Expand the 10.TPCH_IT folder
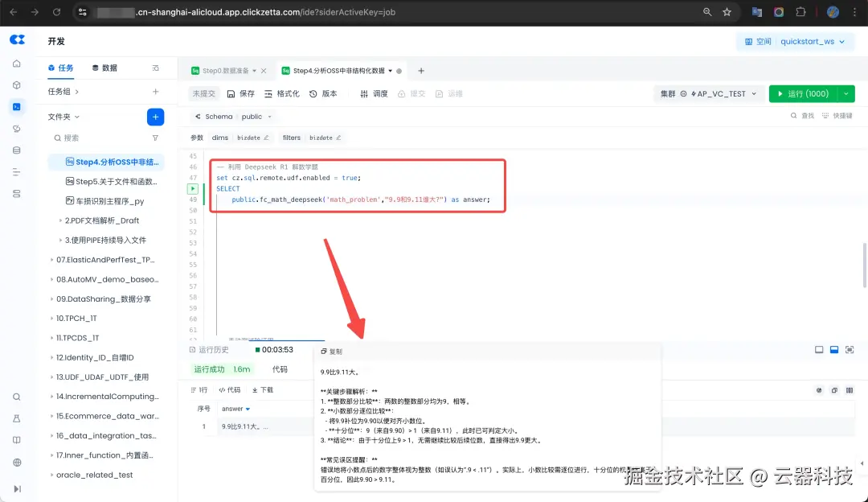 [x=52, y=319]
